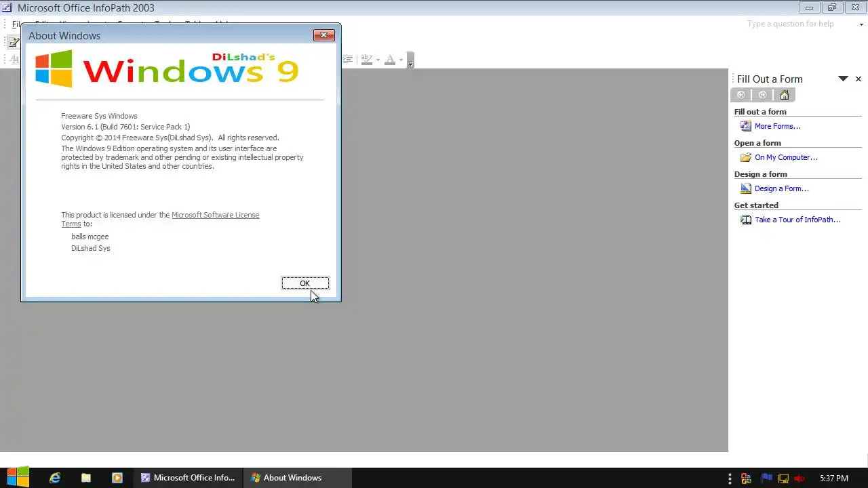Screen dimensions: 868x488
Task: Launch Internet Explorer from taskbar
Action: pos(55,478)
